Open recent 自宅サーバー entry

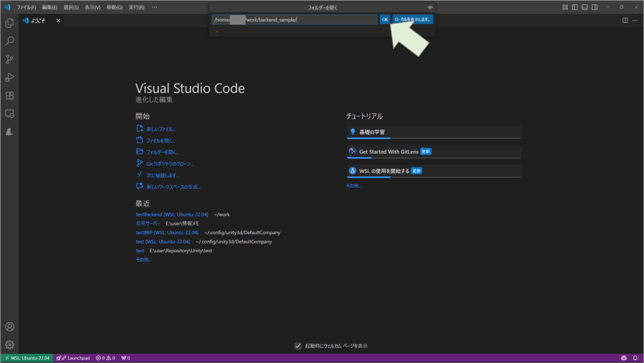[148, 223]
